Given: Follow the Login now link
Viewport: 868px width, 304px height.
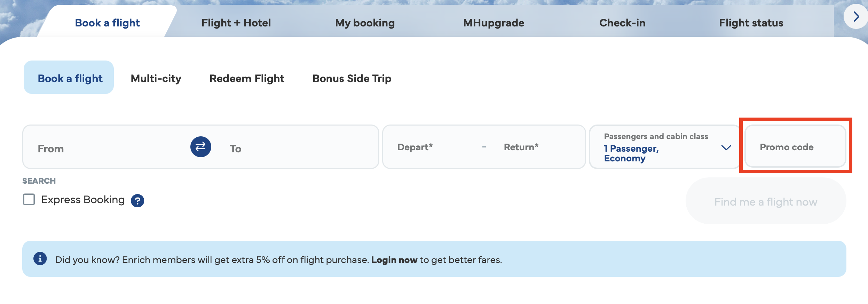Looking at the screenshot, I should [394, 260].
